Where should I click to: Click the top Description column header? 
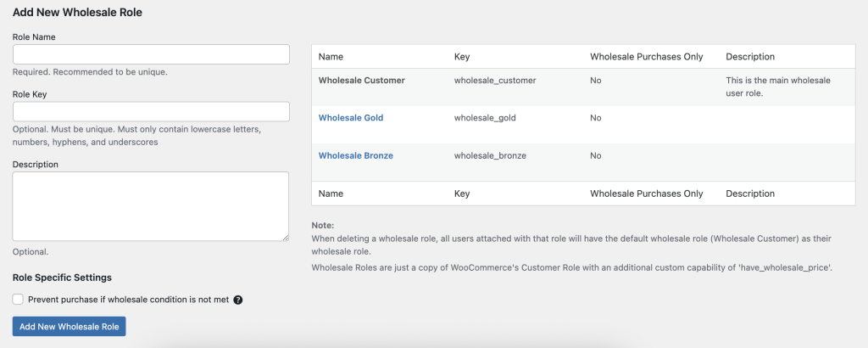click(x=750, y=57)
